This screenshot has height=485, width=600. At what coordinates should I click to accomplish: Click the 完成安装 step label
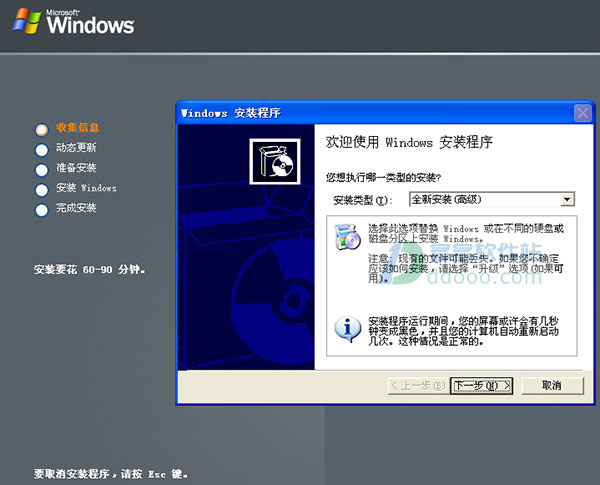(76, 208)
